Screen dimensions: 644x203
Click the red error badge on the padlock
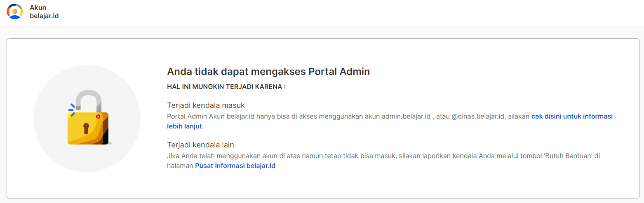[x=98, y=117]
